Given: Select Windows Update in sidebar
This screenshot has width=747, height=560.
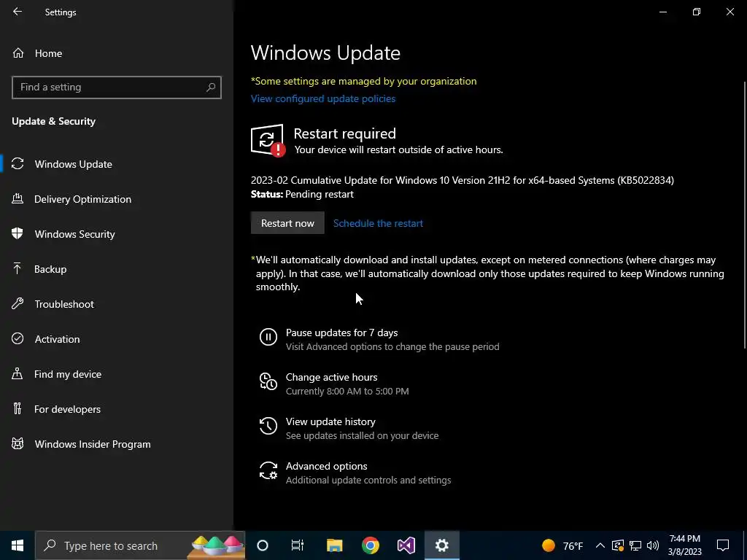Looking at the screenshot, I should coord(74,164).
